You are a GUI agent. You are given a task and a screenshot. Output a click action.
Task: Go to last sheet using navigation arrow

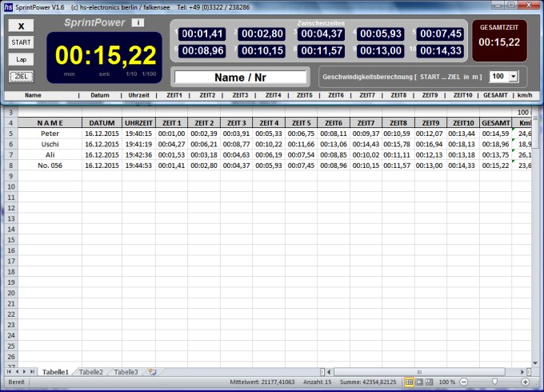pyautogui.click(x=34, y=372)
